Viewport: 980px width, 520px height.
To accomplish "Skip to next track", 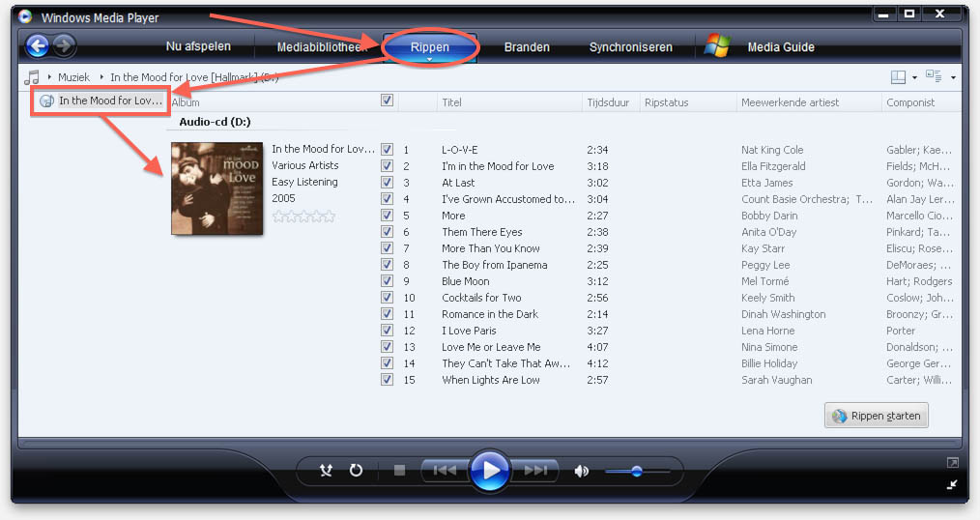I will click(x=535, y=470).
